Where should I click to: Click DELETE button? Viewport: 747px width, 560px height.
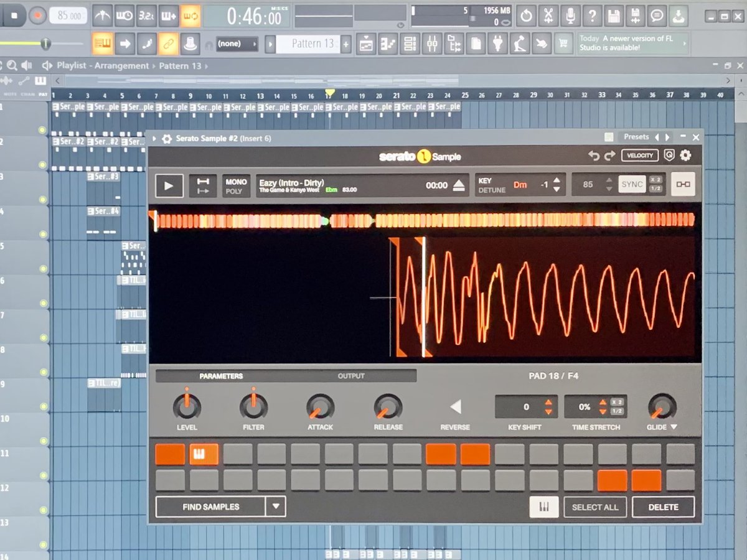664,507
